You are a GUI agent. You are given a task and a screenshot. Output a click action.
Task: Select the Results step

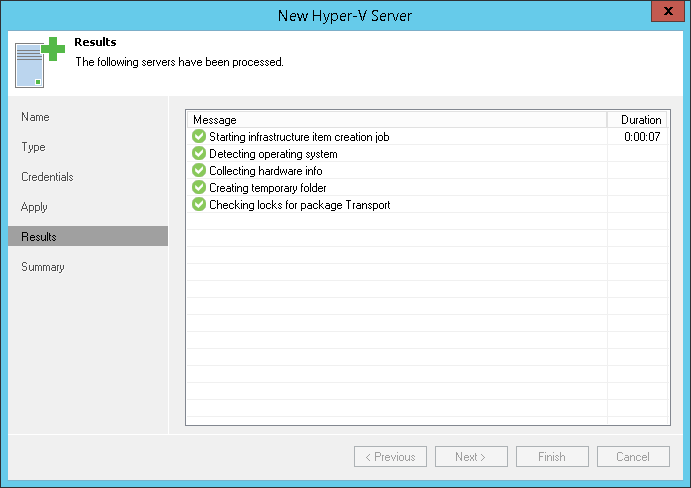39,237
